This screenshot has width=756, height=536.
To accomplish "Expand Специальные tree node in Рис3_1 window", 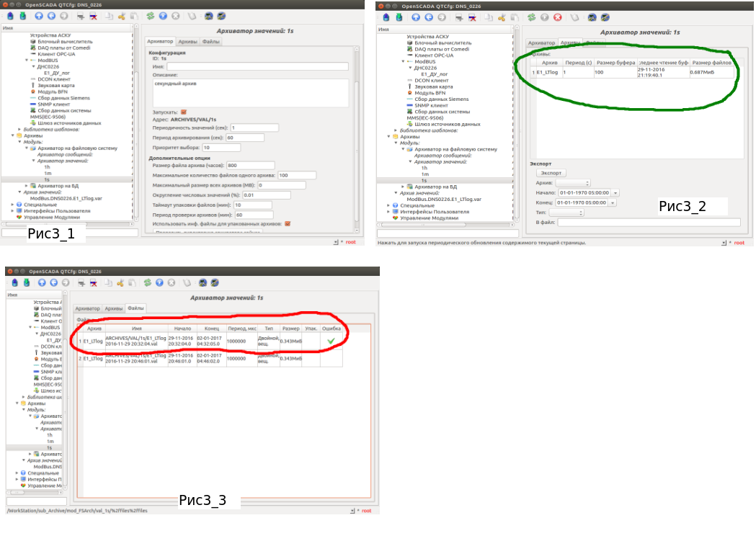I will [12, 205].
